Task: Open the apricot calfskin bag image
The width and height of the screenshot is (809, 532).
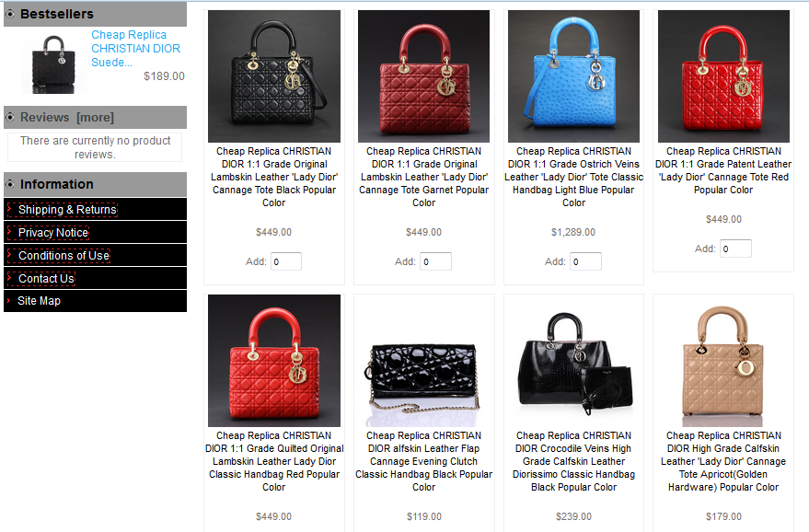Action: pyautogui.click(x=724, y=361)
